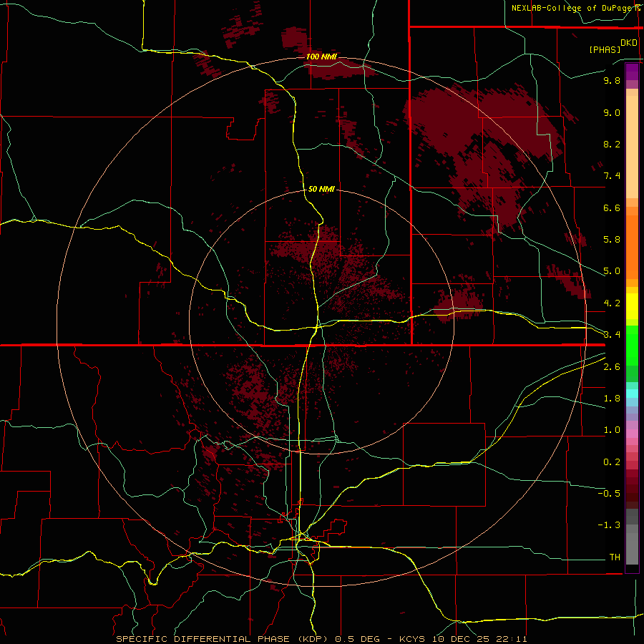644x644 pixels.
Task: Click the 1.0 value on the scale
Action: [x=612, y=430]
